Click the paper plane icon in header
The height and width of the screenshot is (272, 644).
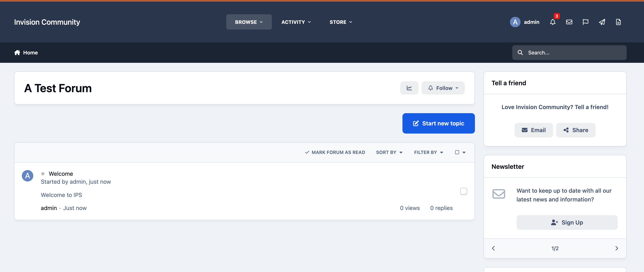tap(602, 22)
